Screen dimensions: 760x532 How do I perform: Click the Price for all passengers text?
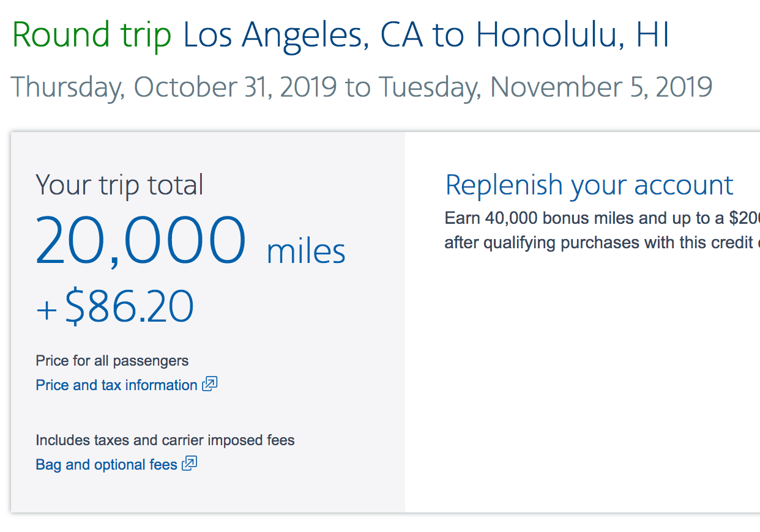112,361
